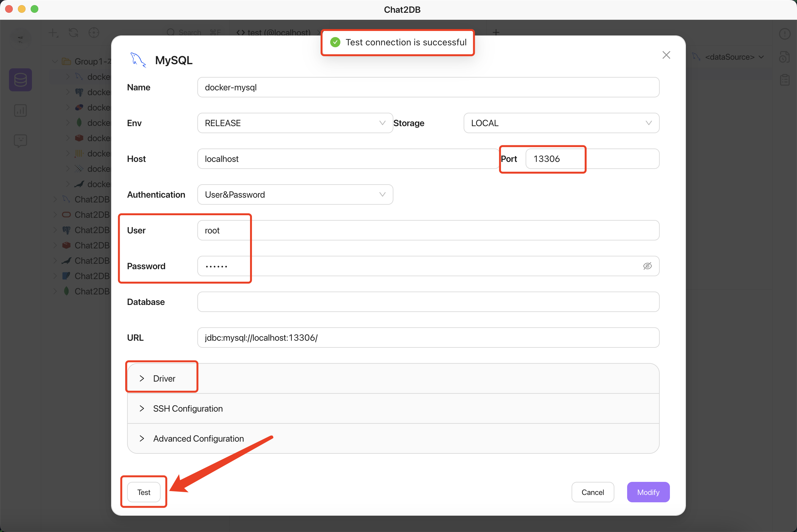This screenshot has height=532, width=797.
Task: Select the Chat2DB MongoDB leaf connection
Action: [86, 292]
